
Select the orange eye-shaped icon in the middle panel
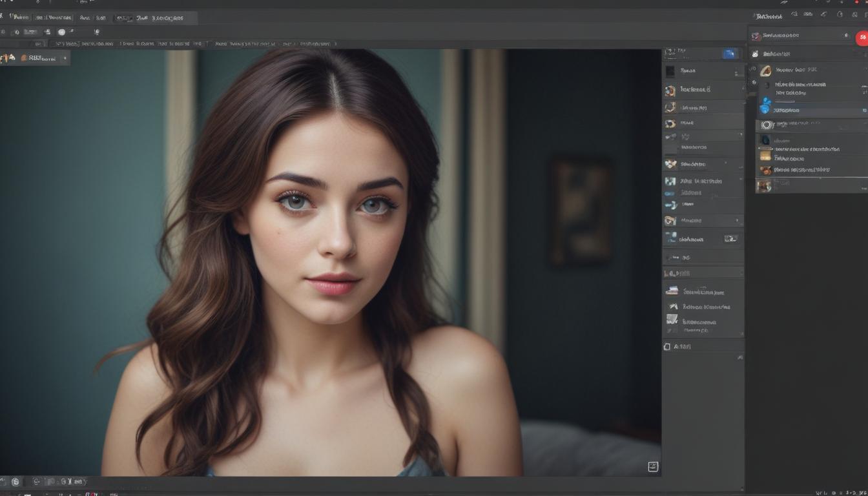point(670,221)
